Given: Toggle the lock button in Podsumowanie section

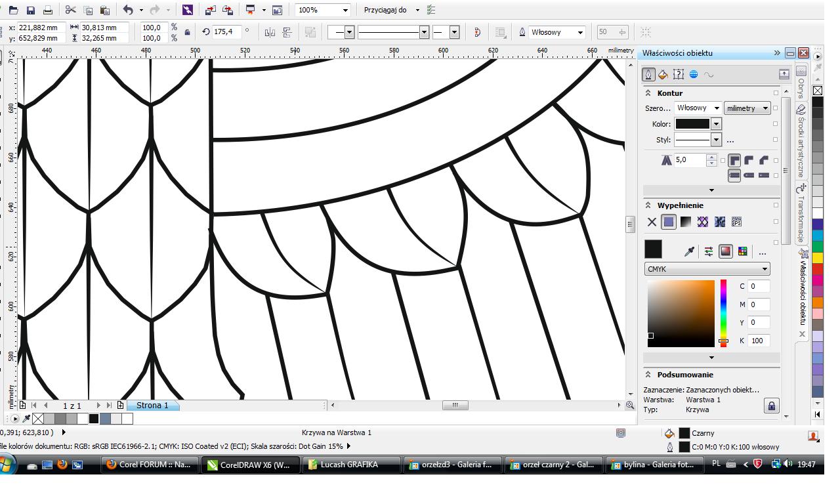Looking at the screenshot, I should point(772,406).
